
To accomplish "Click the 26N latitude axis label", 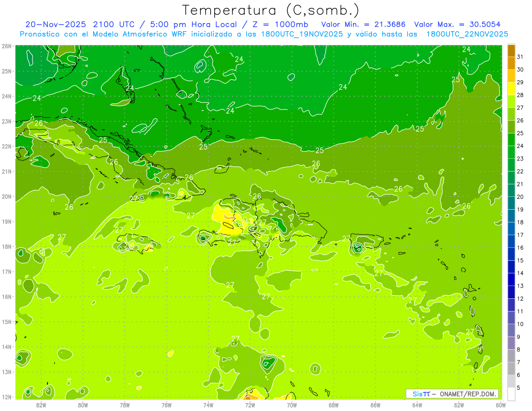I will (7, 46).
